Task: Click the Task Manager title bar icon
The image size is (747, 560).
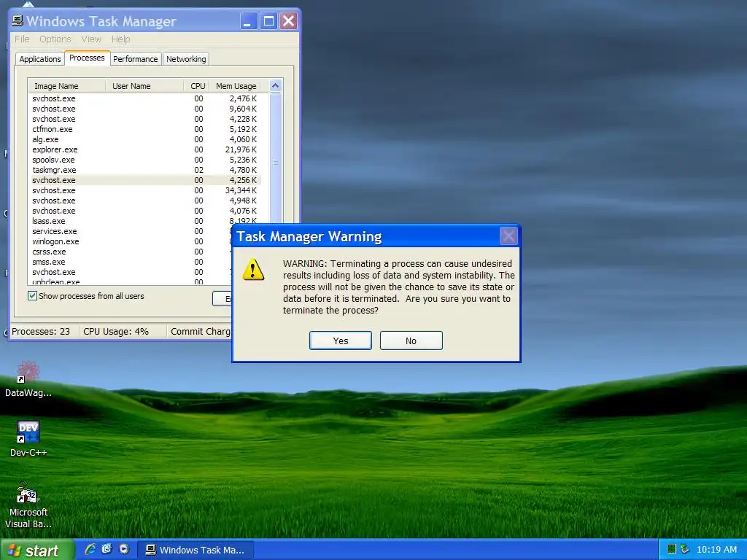Action: pyautogui.click(x=18, y=20)
